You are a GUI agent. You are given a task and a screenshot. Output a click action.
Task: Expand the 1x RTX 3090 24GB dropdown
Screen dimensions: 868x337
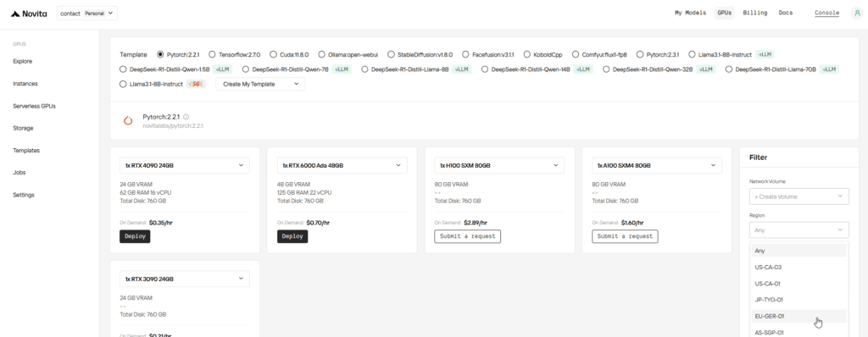[184, 279]
